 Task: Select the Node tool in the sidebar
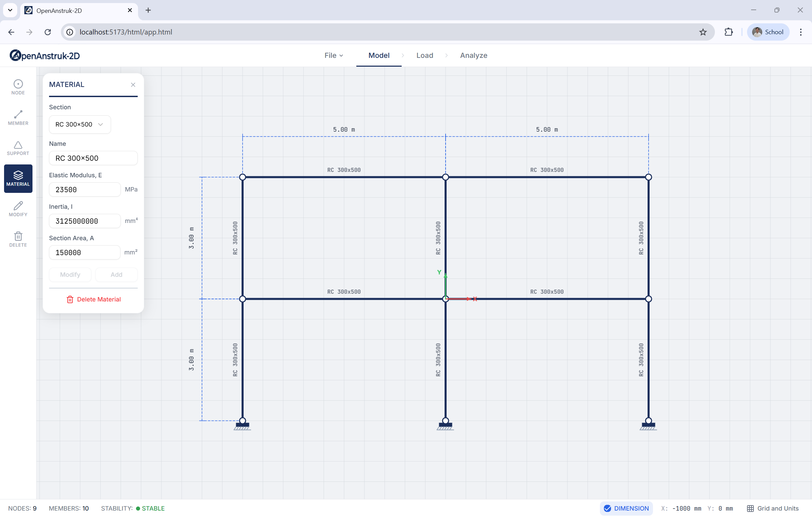18,87
